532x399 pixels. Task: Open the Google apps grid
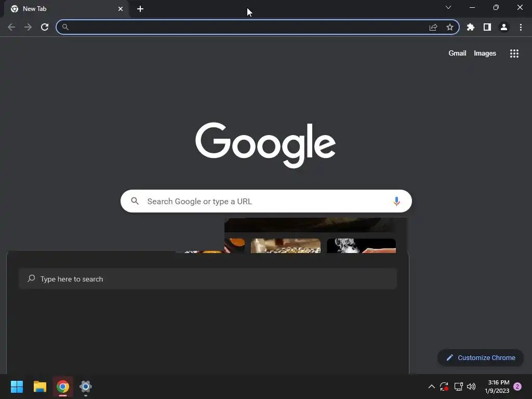pos(514,54)
